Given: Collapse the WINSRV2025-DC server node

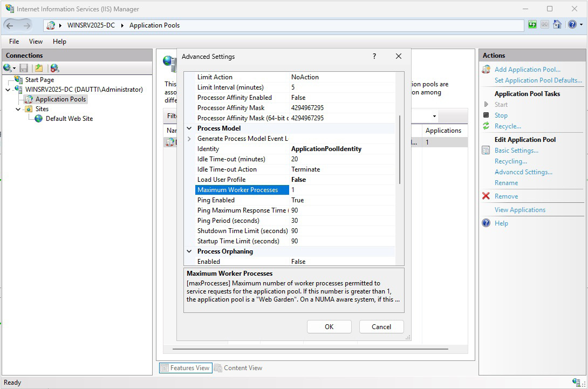Looking at the screenshot, I should coord(8,90).
